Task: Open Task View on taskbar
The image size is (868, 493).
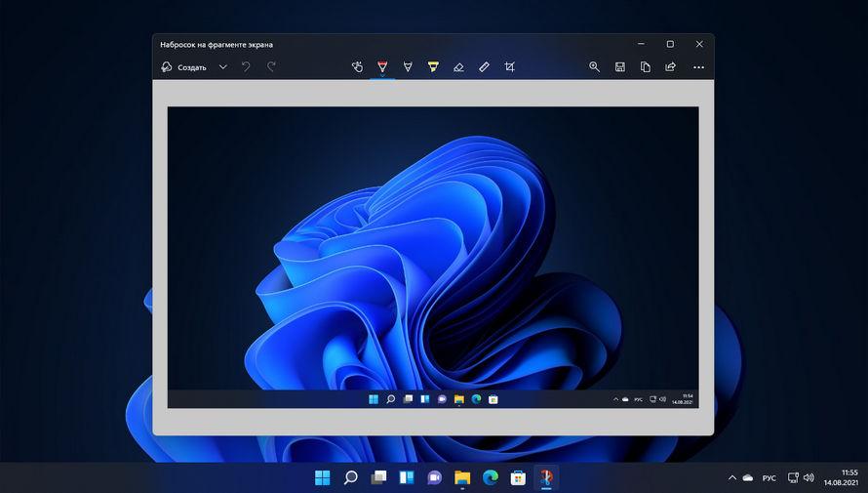Action: click(x=378, y=477)
